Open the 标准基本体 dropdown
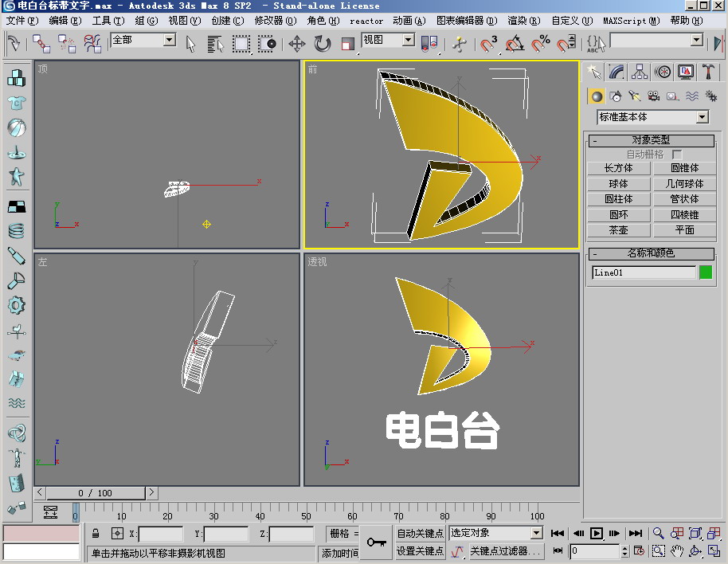The height and width of the screenshot is (564, 728). coord(702,117)
